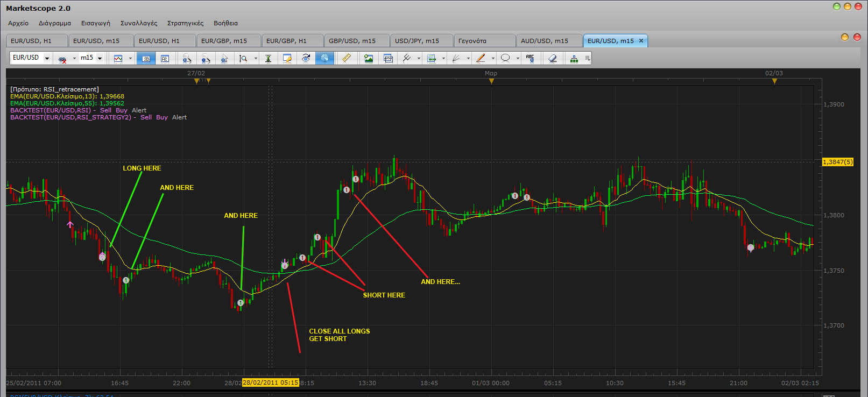Click the zoom in magnifier icon
This screenshot has height=397, width=868.
point(186,58)
